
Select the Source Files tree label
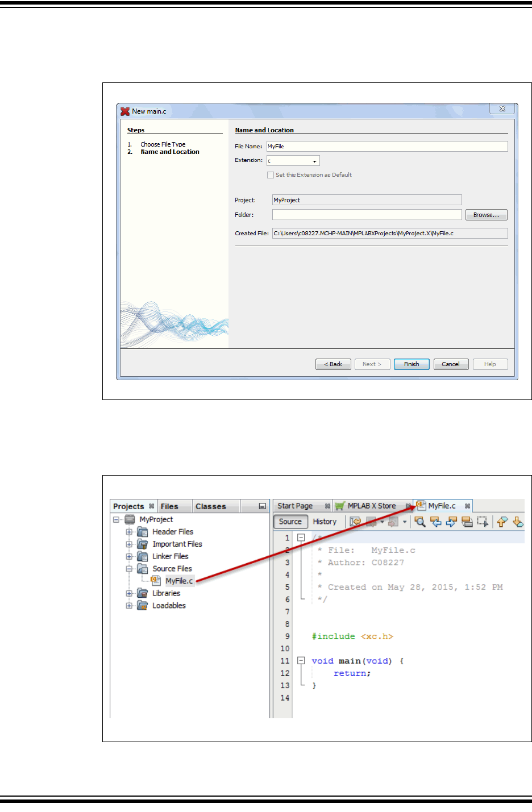pyautogui.click(x=172, y=569)
